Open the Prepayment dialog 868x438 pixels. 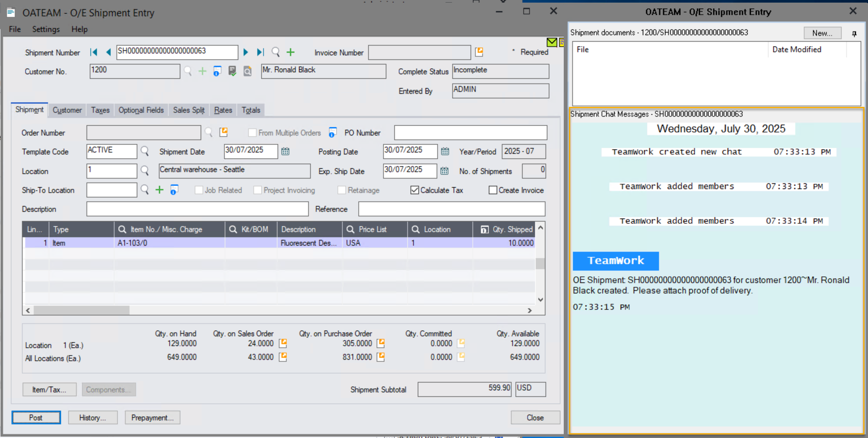(153, 418)
